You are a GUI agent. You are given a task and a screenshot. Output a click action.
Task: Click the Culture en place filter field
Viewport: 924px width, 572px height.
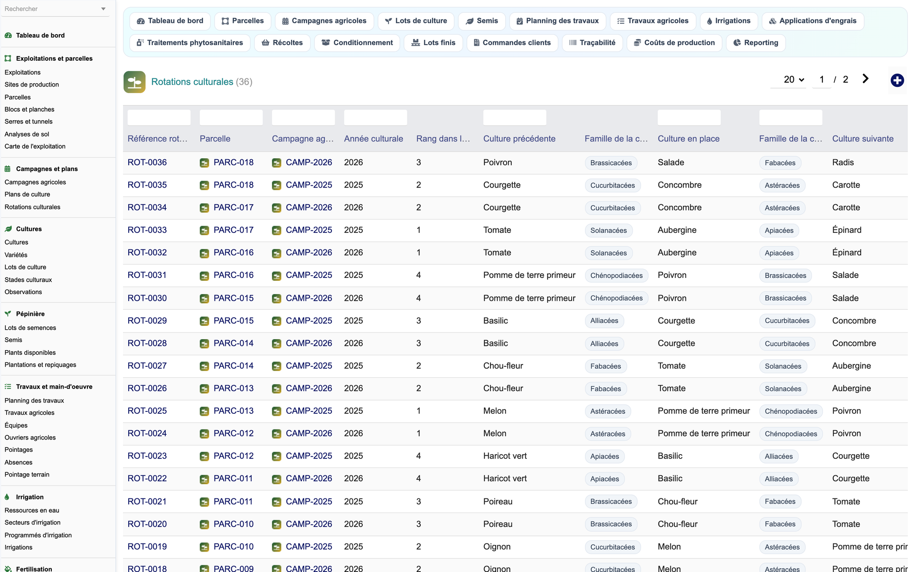pyautogui.click(x=689, y=117)
